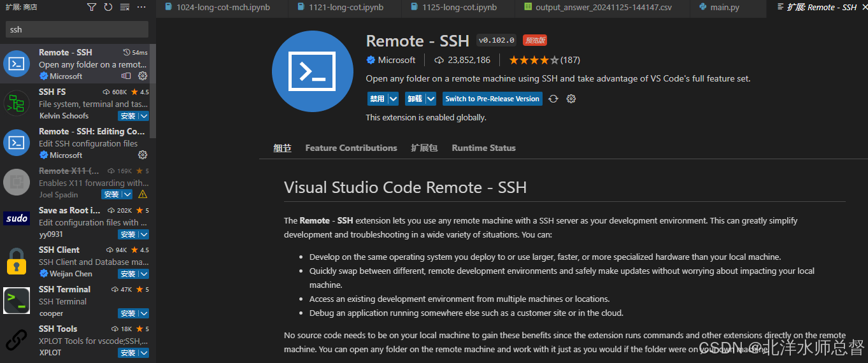868x363 pixels.
Task: Filter extensions using the funnel icon
Action: coord(92,7)
